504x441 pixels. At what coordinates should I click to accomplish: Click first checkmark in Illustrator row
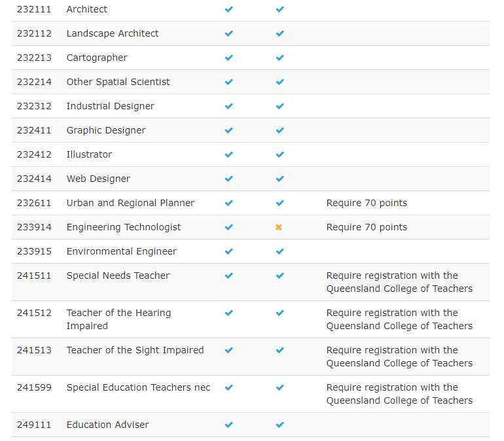228,155
